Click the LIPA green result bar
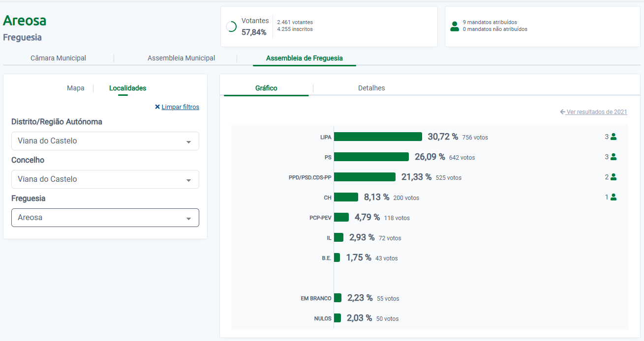Screen dimensions: 644x341 (x=378, y=137)
